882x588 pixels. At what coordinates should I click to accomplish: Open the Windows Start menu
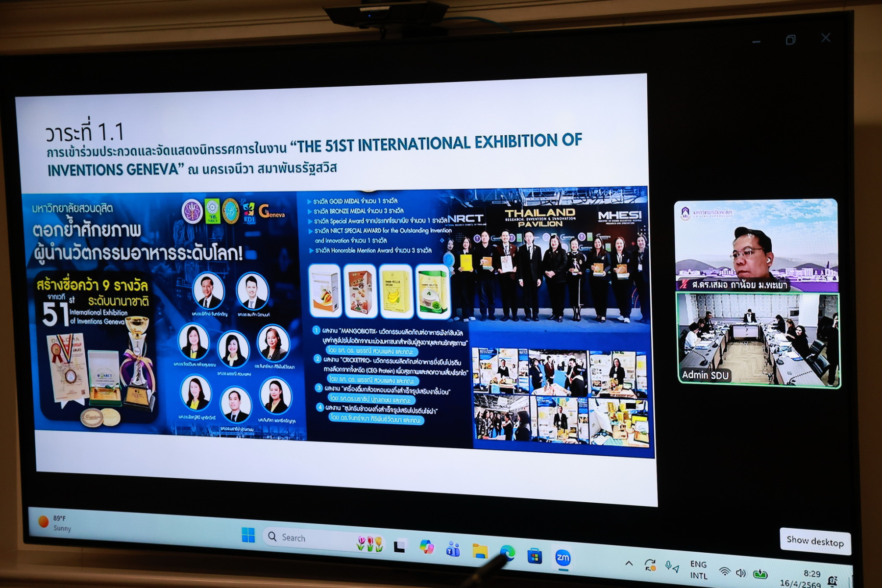[248, 535]
